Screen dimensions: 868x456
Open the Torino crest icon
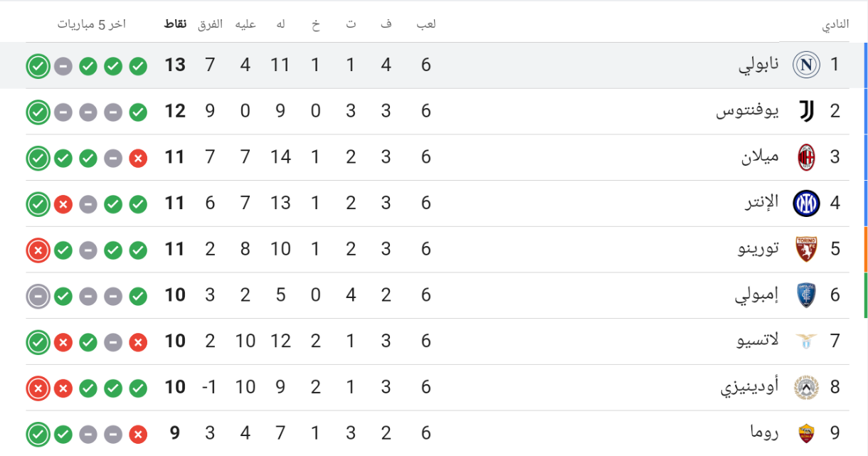coord(806,249)
